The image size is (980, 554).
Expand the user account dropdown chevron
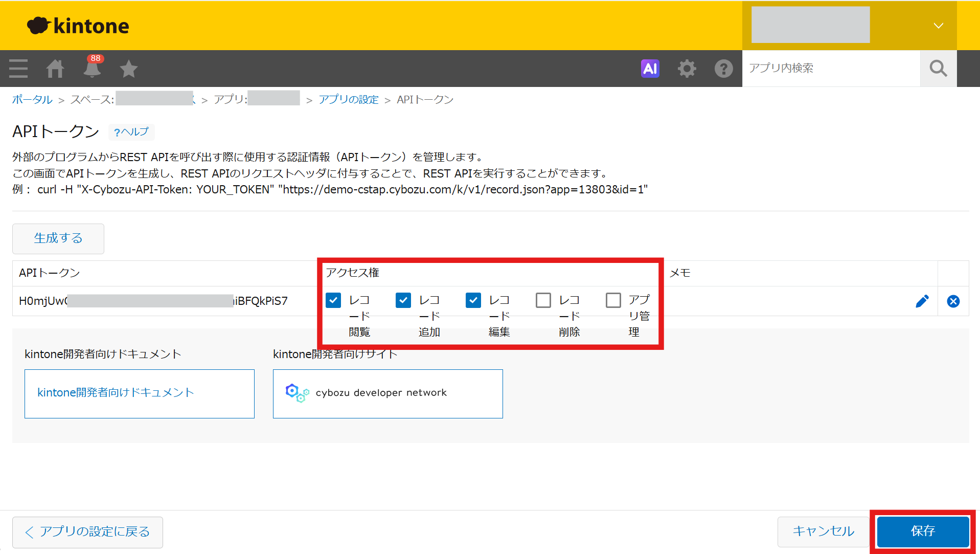939,26
